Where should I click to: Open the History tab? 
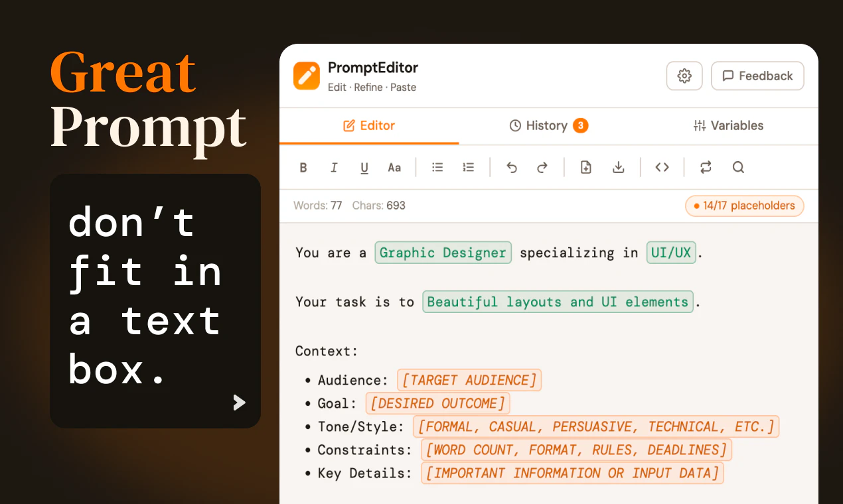pyautogui.click(x=548, y=125)
